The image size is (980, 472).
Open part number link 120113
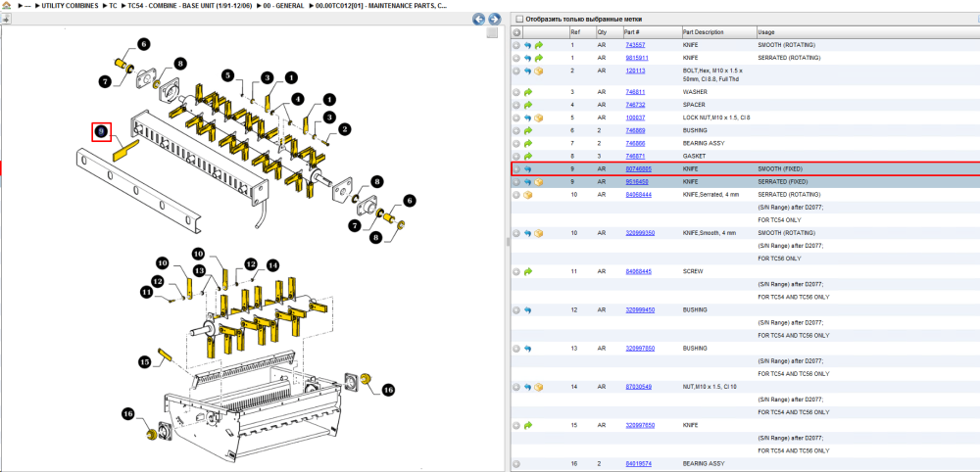(x=635, y=71)
